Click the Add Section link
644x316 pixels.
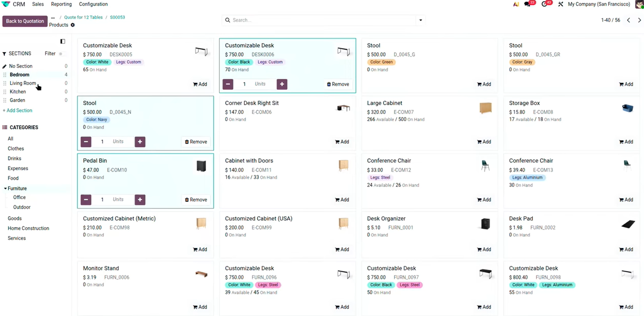pyautogui.click(x=18, y=110)
